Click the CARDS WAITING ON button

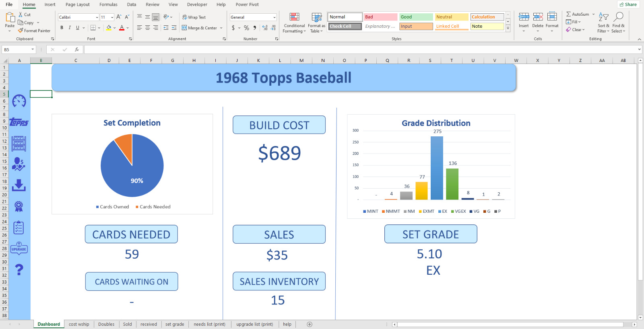pos(132,282)
